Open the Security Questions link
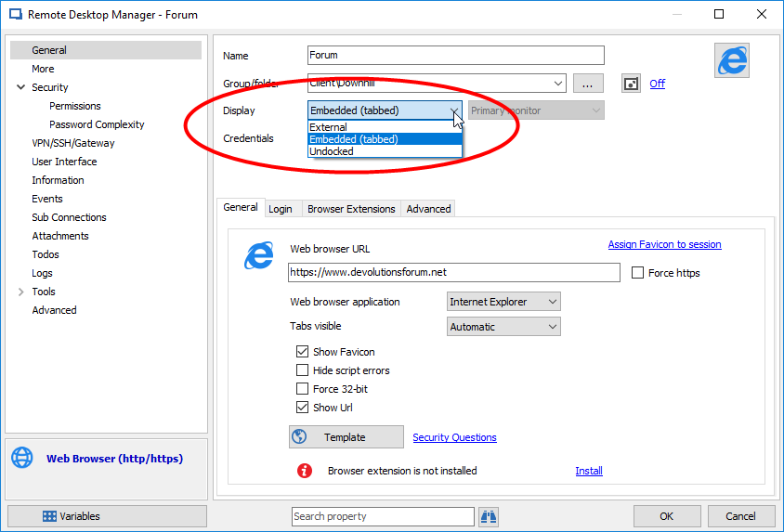The image size is (784, 532). [x=454, y=437]
